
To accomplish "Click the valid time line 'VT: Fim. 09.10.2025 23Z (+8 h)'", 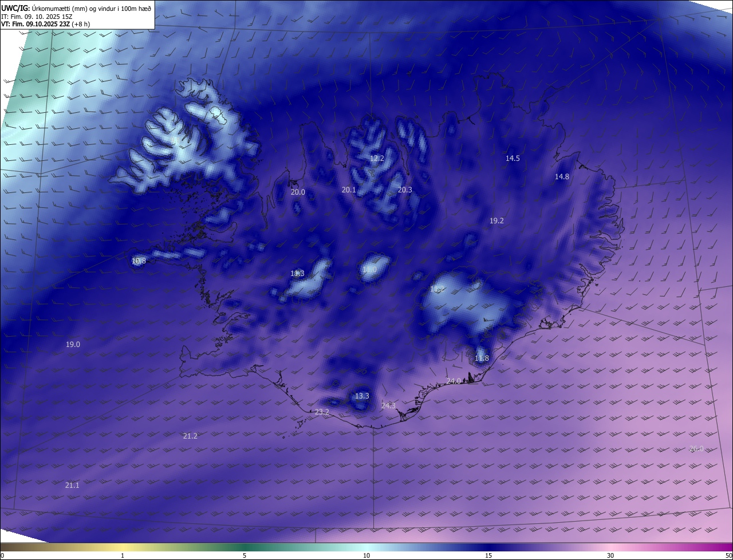I will click(x=46, y=24).
